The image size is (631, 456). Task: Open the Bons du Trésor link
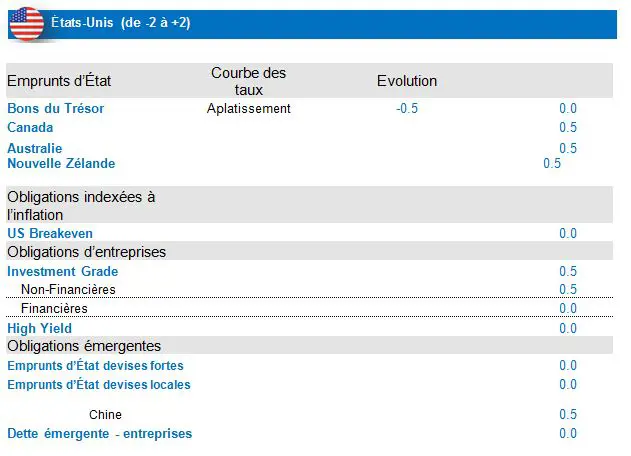(55, 108)
